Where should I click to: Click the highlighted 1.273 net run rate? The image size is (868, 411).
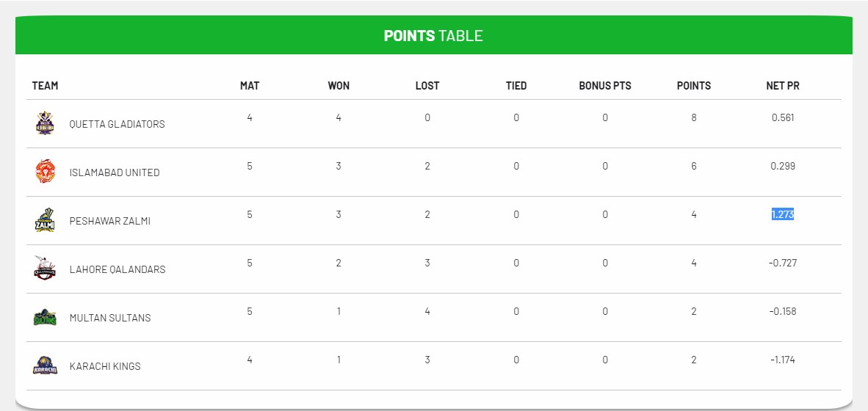click(782, 214)
